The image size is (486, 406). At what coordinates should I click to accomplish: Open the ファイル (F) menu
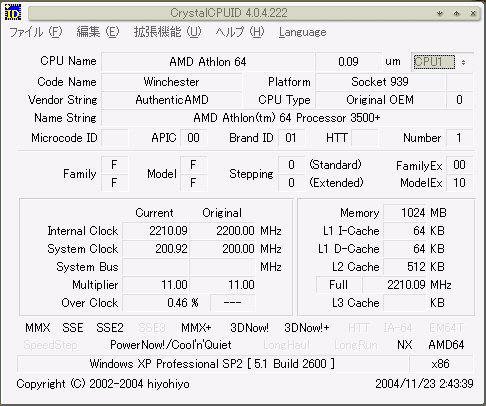tap(36, 32)
